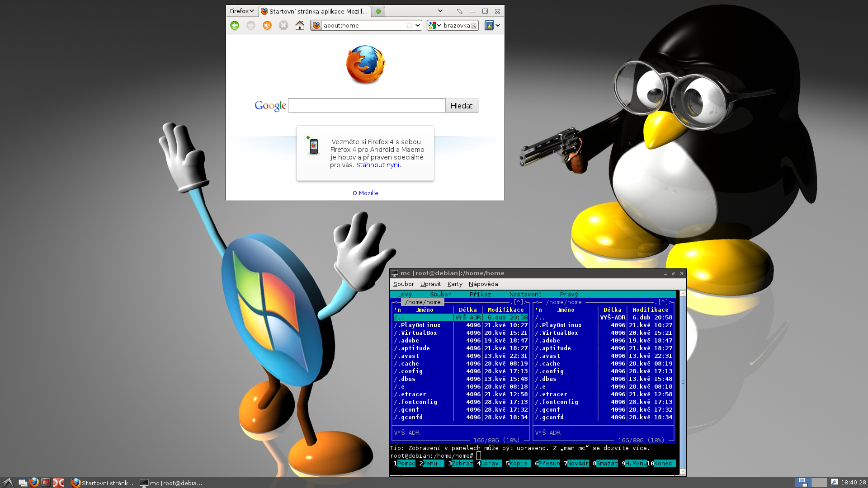Open the Nápověda menu in mc terminal window

coord(483,284)
